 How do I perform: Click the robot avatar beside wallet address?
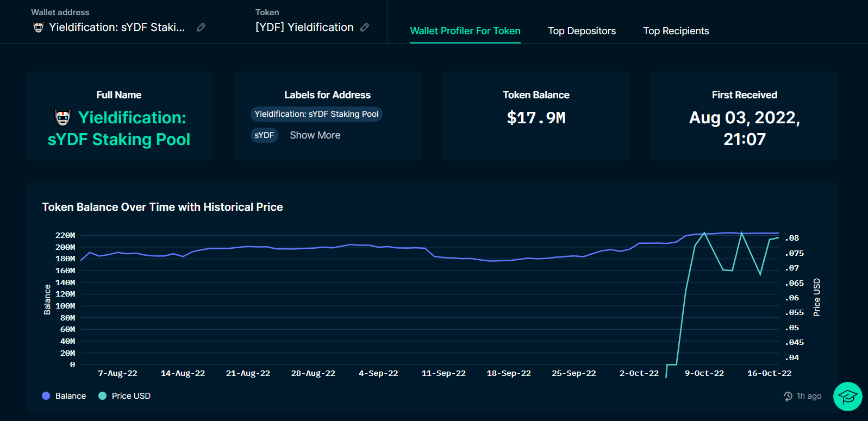[x=38, y=27]
